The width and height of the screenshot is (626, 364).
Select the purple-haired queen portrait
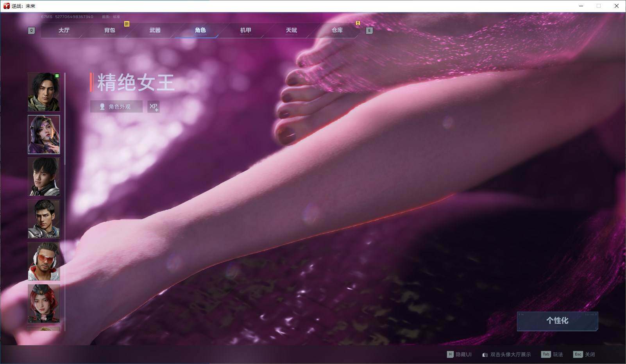[x=44, y=134]
